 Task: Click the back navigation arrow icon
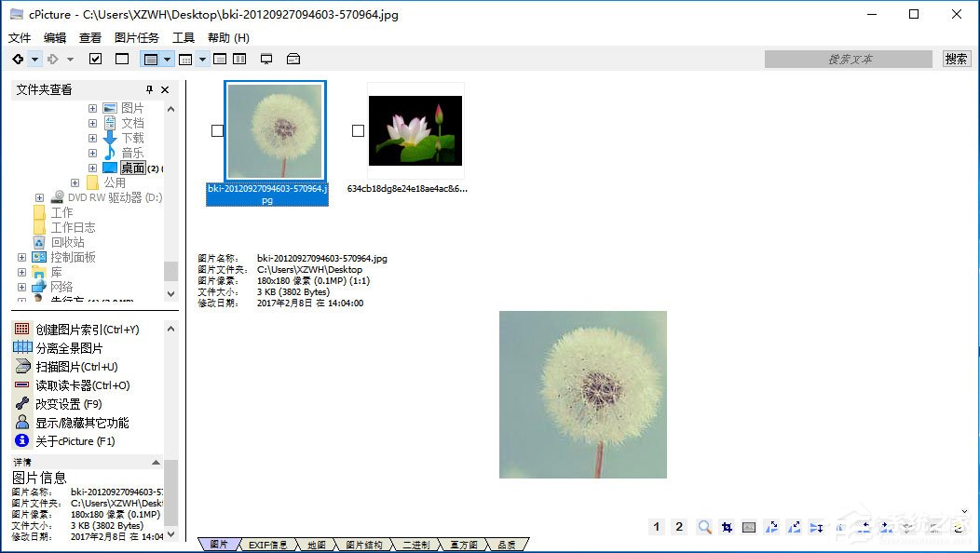[x=18, y=59]
